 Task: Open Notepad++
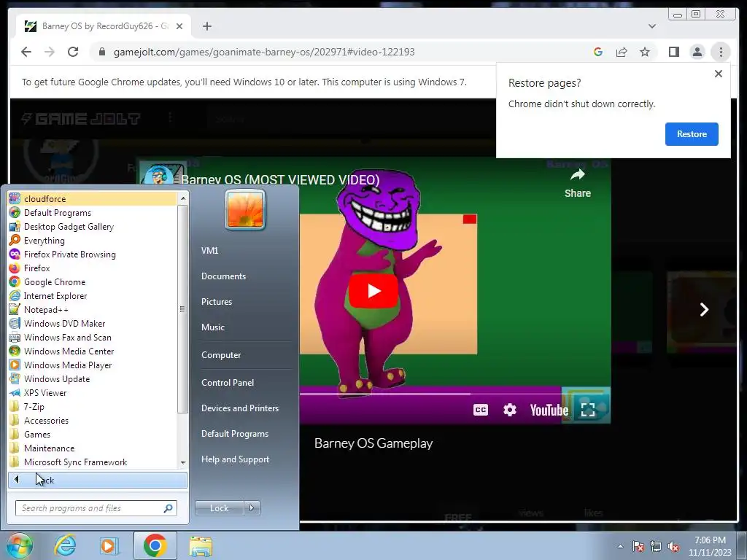(92, 309)
